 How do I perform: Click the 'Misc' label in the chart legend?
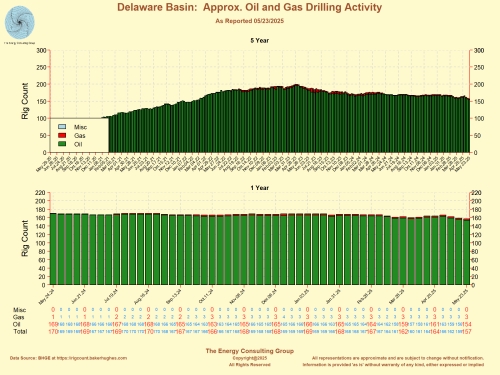point(80,127)
